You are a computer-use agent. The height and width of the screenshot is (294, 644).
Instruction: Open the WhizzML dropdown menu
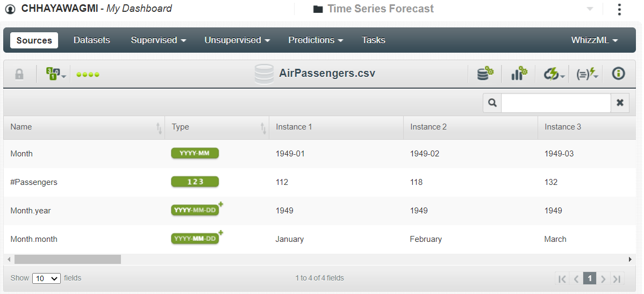coord(595,40)
